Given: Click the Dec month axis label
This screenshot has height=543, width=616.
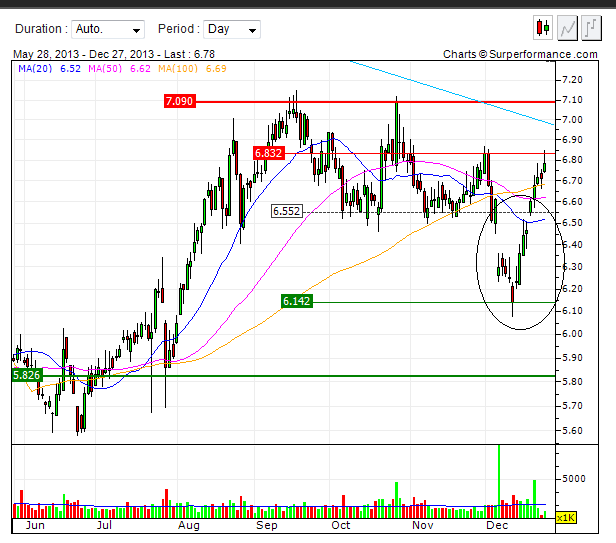Looking at the screenshot, I should (497, 525).
